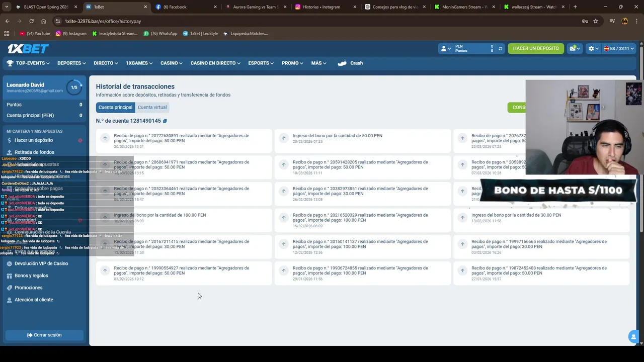Open the settings gear dropdown
The height and width of the screenshot is (362, 644).
tap(594, 49)
